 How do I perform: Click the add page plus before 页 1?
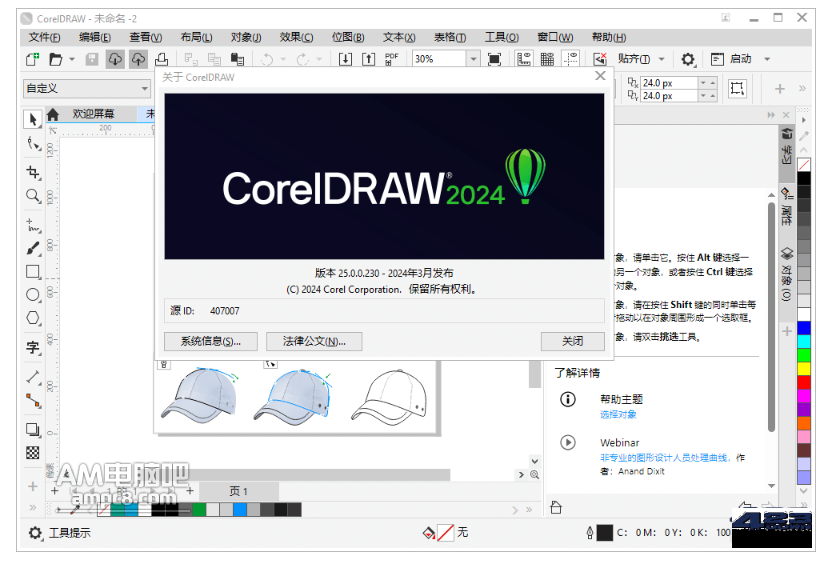55,491
